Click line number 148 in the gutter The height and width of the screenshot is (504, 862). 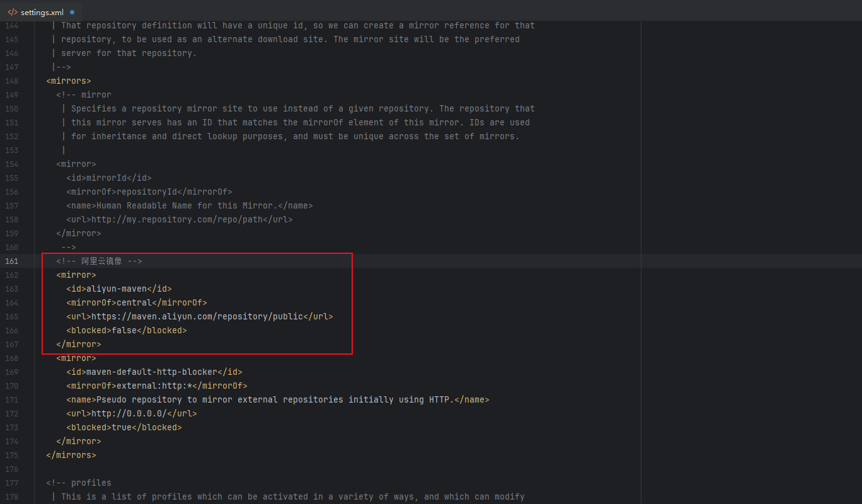click(x=11, y=81)
